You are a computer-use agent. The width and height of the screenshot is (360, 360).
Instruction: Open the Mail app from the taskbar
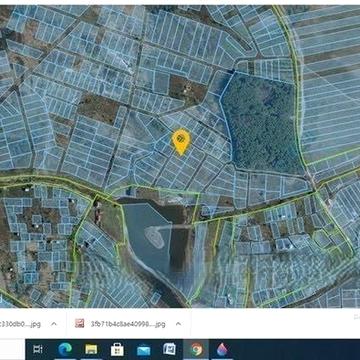[144, 350]
